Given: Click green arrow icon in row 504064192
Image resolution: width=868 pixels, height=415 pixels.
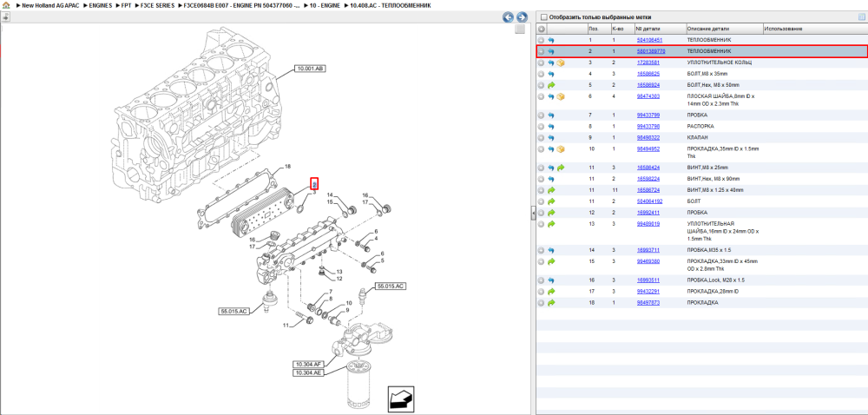Looking at the screenshot, I should click(x=551, y=201).
